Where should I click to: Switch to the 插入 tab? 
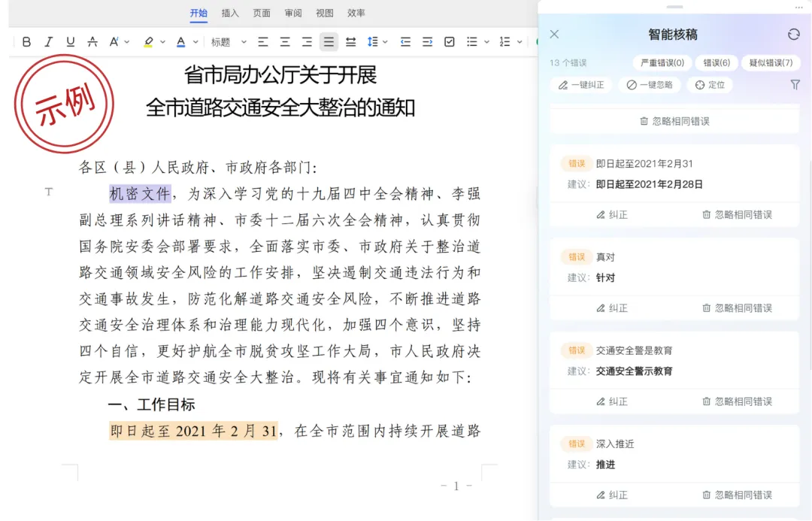pos(230,13)
